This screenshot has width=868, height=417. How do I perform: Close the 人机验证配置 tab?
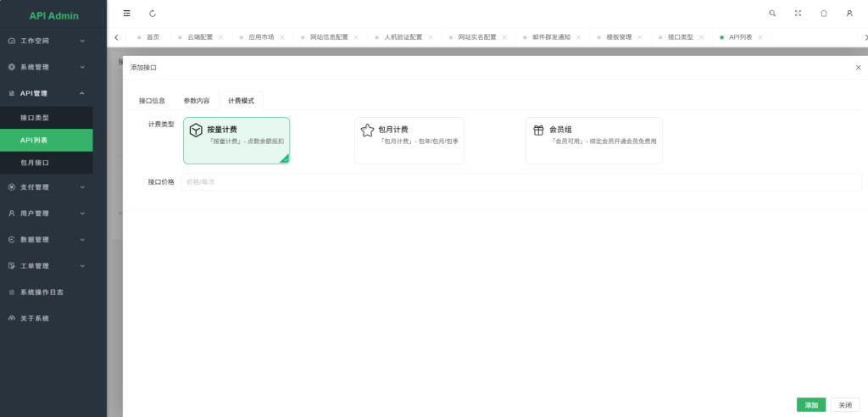coord(431,37)
